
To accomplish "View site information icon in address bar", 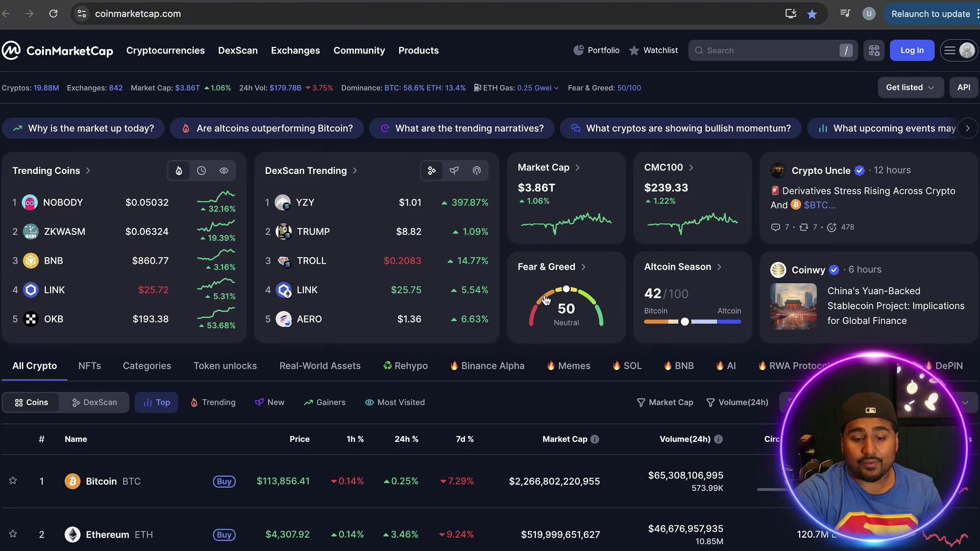I will coord(82,14).
